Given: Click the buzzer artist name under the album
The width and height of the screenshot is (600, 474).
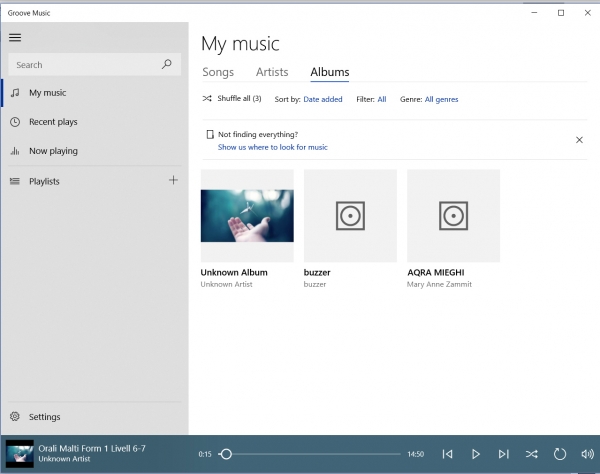Looking at the screenshot, I should (x=315, y=284).
